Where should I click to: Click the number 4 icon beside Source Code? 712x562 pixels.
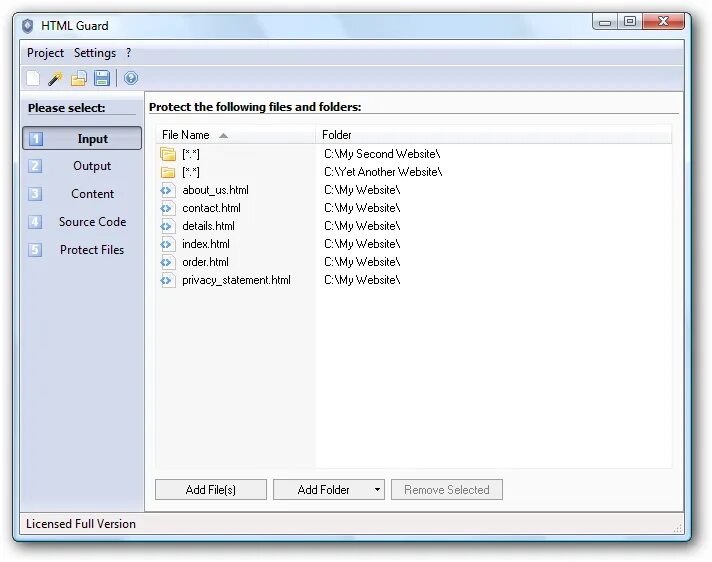(x=35, y=222)
